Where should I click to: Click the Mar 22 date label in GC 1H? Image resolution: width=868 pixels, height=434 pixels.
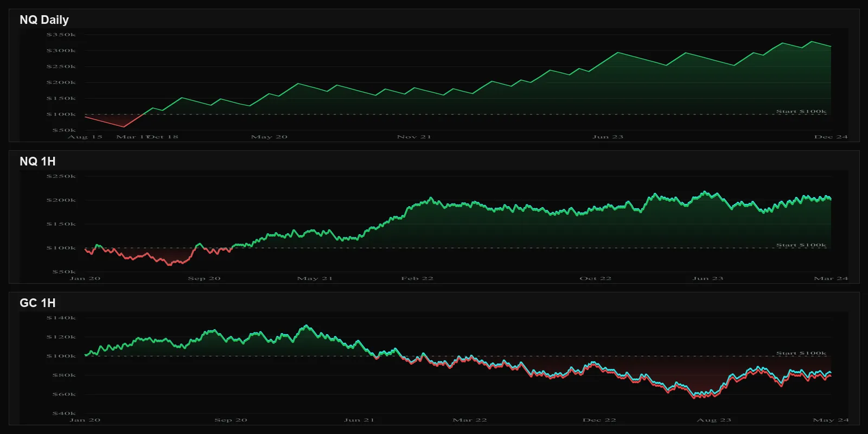pyautogui.click(x=470, y=420)
